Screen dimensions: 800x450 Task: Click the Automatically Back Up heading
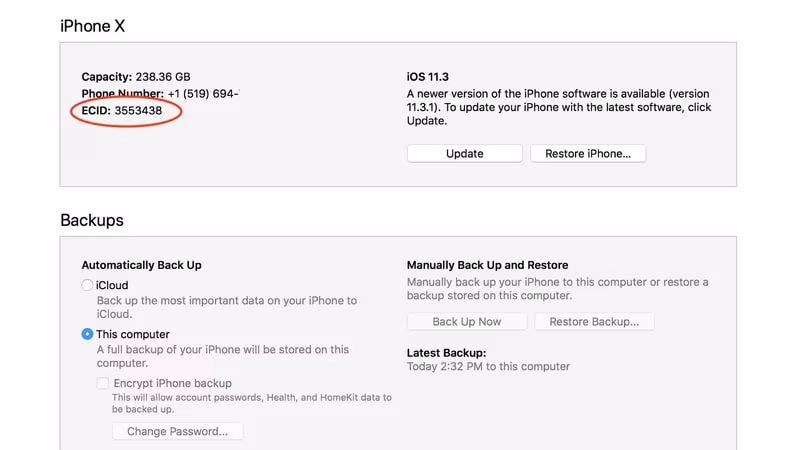coord(141,265)
